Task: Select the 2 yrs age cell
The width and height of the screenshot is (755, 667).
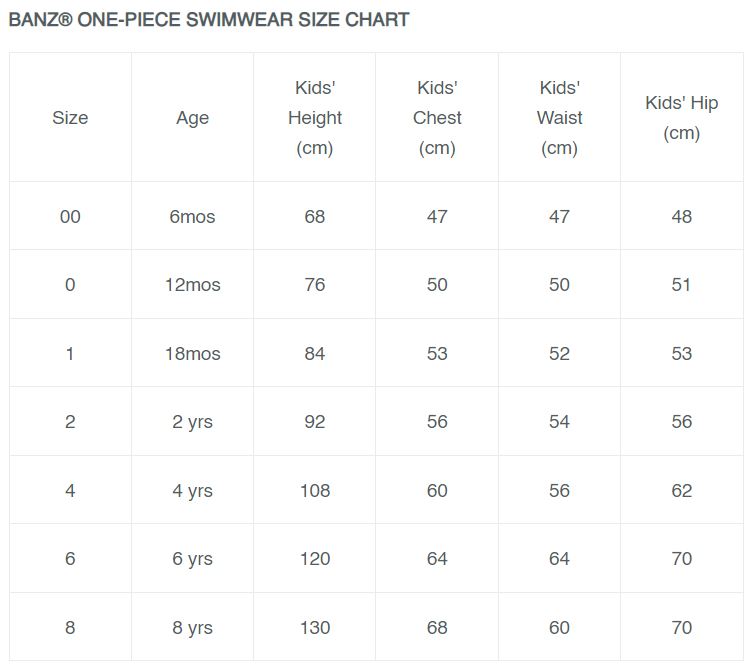Action: click(192, 422)
